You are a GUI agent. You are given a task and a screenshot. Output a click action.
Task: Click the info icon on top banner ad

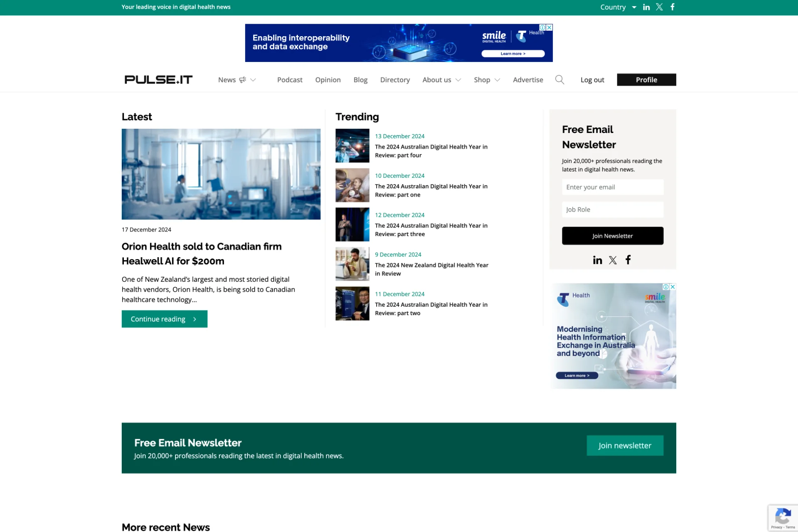coord(542,27)
